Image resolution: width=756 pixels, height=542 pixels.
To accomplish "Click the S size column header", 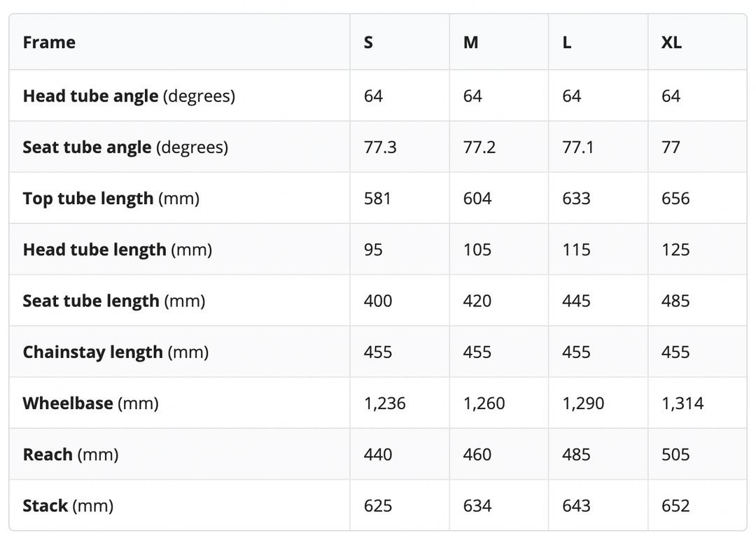I will tap(368, 43).
